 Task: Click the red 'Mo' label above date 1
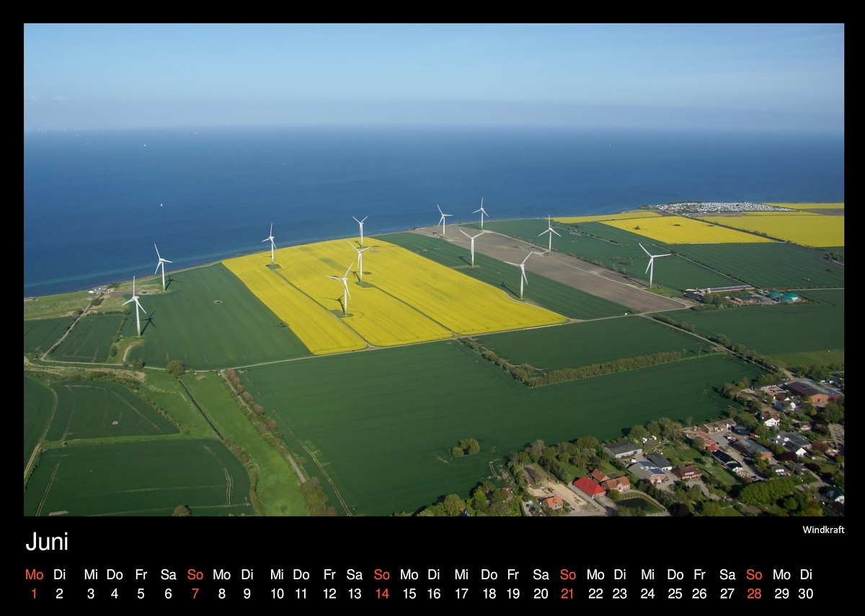34,574
